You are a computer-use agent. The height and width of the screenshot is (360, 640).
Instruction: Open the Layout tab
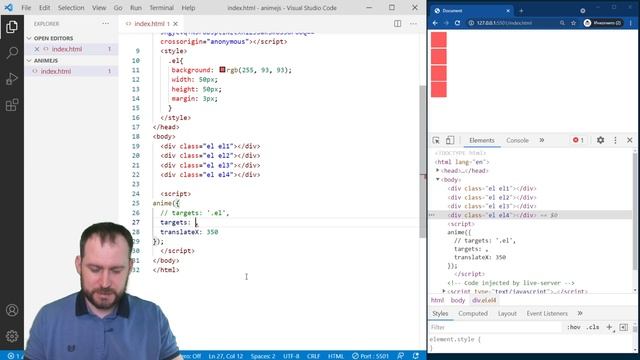(507, 313)
